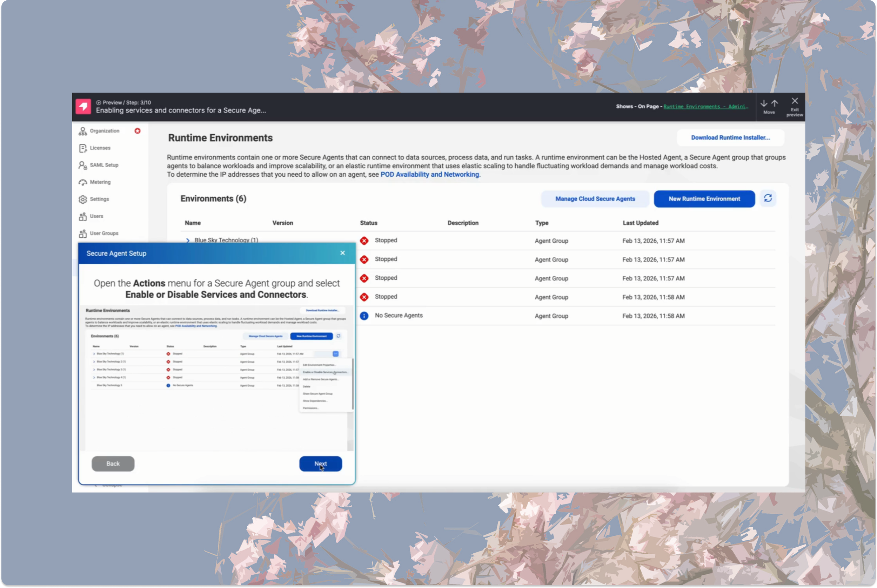Click Next in the Secure Agent Setup popup
This screenshot has height=588, width=877.
(x=320, y=464)
